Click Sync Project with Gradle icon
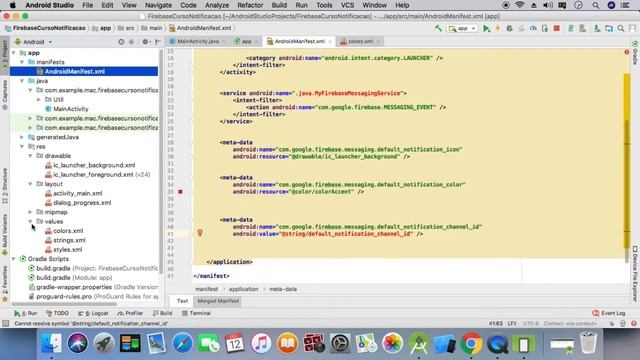 click(571, 28)
